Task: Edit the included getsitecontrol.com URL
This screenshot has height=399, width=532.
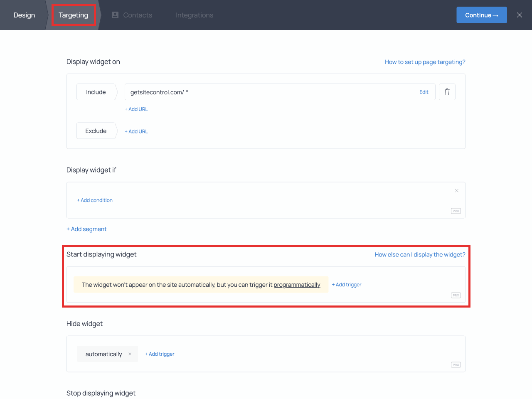Action: [424, 92]
